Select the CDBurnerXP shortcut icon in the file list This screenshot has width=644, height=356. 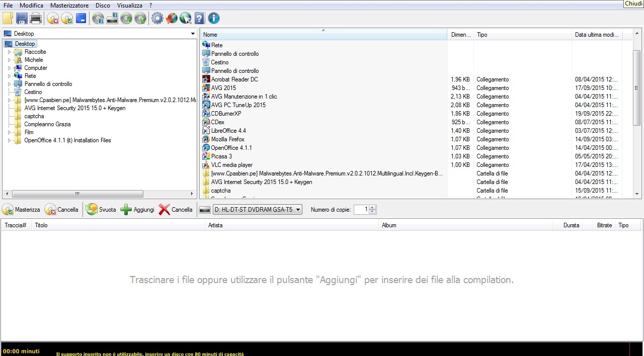tap(206, 114)
